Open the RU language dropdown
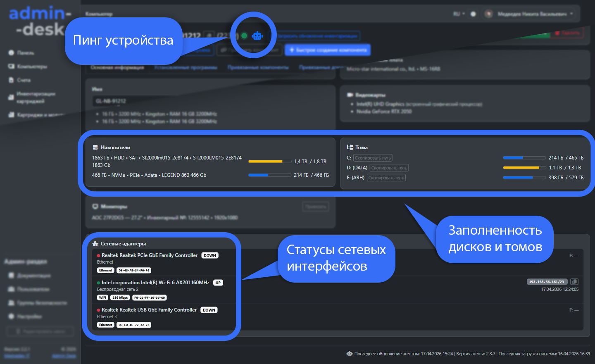The image size is (595, 364). (458, 14)
